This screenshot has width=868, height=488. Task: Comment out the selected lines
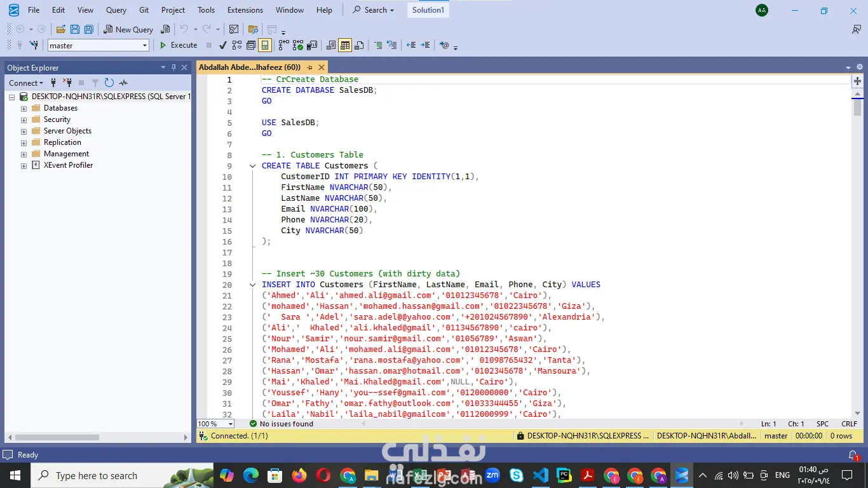pyautogui.click(x=378, y=45)
